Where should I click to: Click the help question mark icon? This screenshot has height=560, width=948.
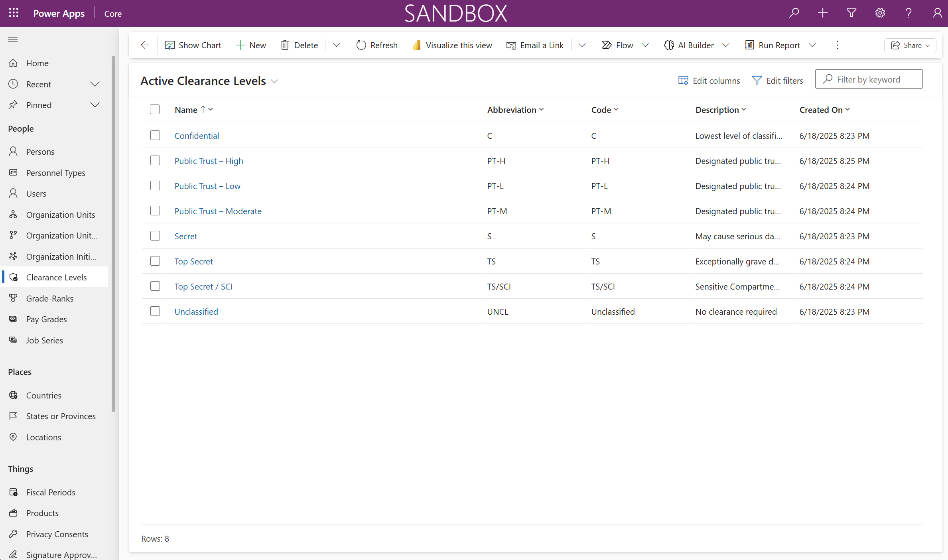pos(909,13)
